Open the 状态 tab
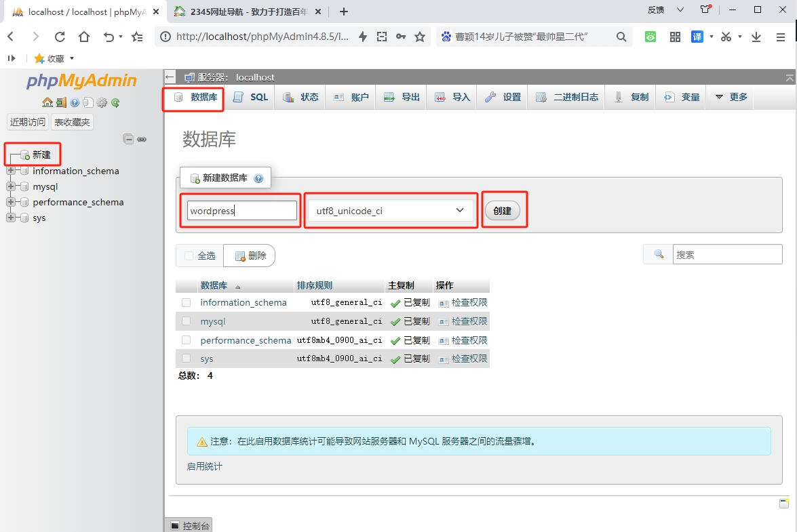Viewport: 797px width, 532px height. (300, 97)
